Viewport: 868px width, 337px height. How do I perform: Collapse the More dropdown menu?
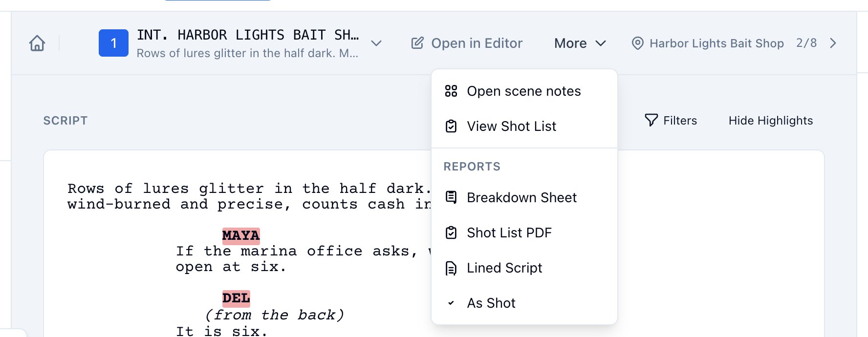tap(580, 43)
